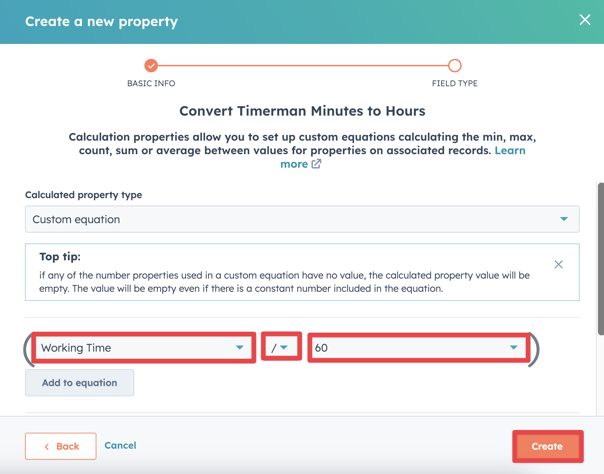
Task: Click the Basic Info step label
Action: (x=151, y=84)
